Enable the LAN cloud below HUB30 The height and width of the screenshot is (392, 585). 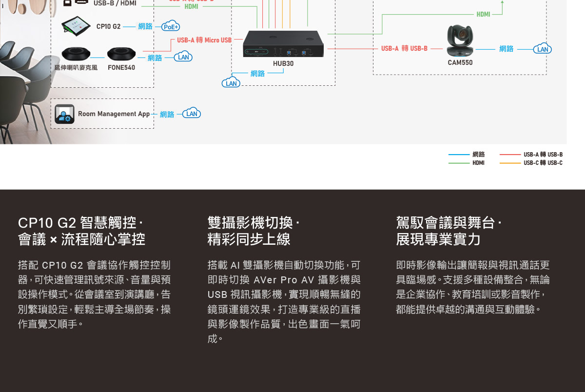(230, 82)
